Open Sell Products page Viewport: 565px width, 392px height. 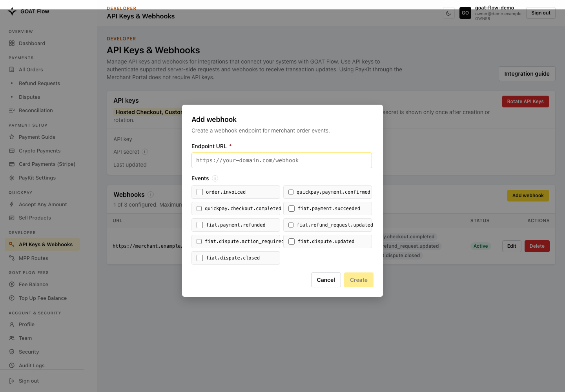[35, 218]
